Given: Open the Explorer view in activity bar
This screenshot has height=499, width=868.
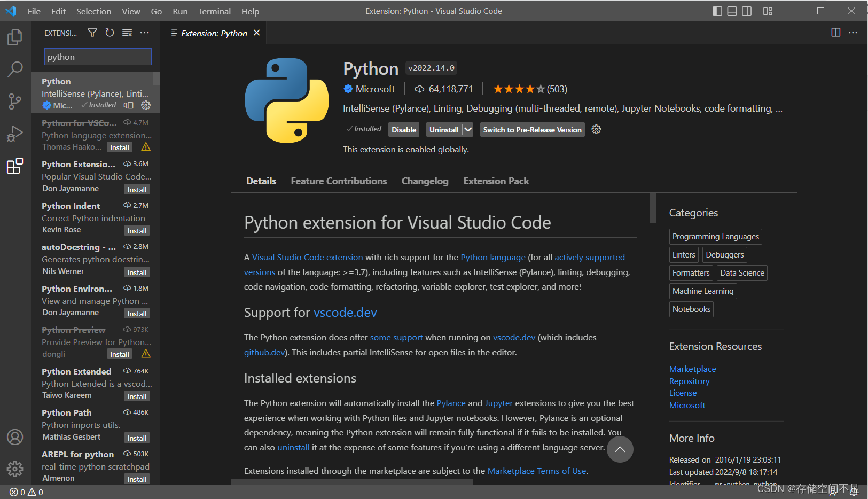Looking at the screenshot, I should [x=15, y=37].
